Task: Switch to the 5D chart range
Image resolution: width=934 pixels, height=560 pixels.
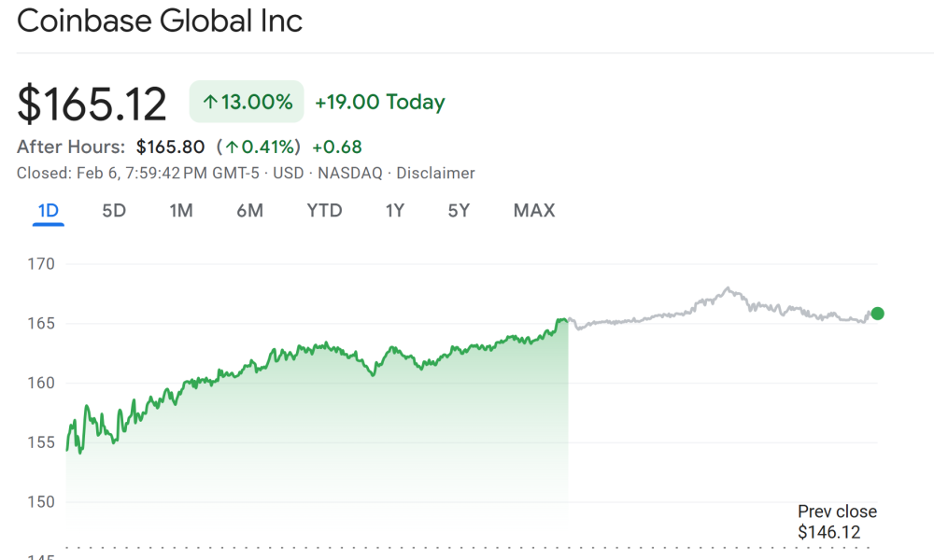Action: coord(114,211)
